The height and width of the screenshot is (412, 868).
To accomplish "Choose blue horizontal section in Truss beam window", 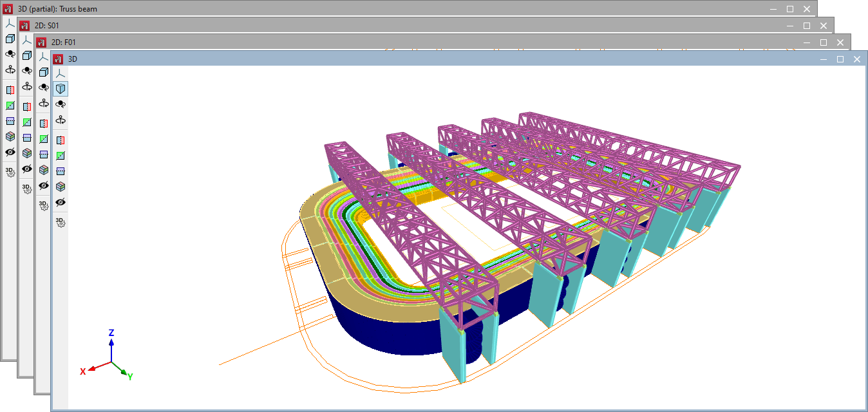I will (x=10, y=121).
